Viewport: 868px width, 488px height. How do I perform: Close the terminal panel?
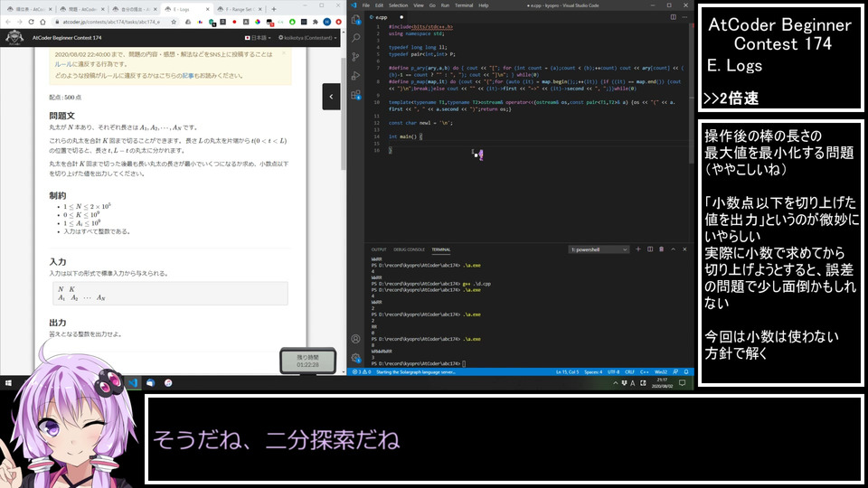[x=684, y=249]
